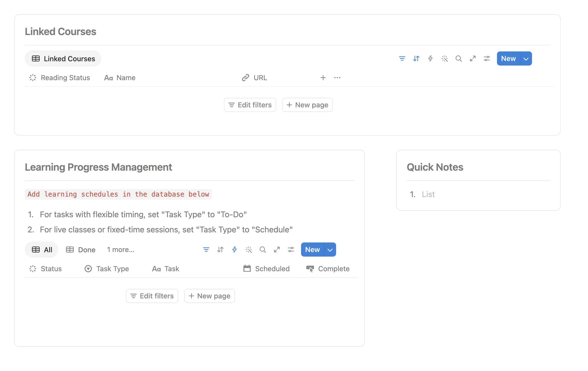Click New button in Linked Courses
588x371 pixels.
pyautogui.click(x=508, y=59)
